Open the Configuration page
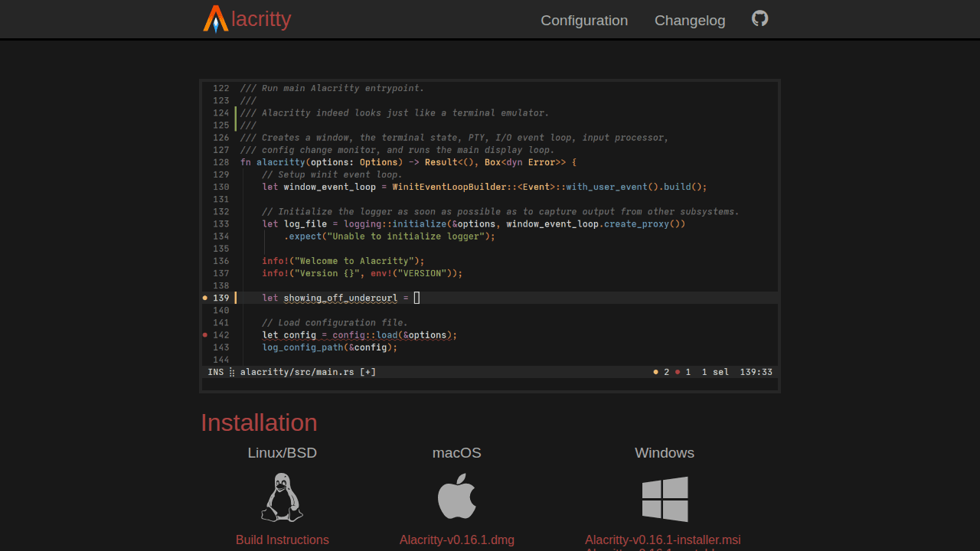This screenshot has height=551, width=980. pyautogui.click(x=584, y=21)
